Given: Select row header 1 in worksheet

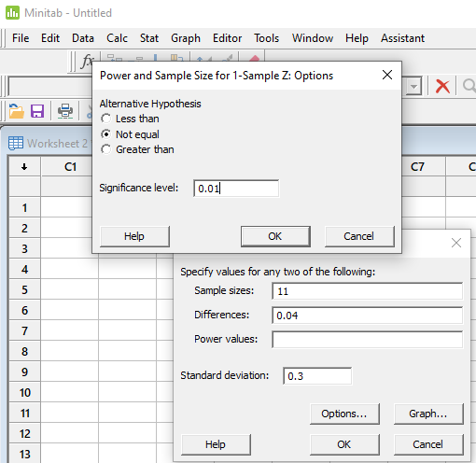Looking at the screenshot, I should point(24,208).
